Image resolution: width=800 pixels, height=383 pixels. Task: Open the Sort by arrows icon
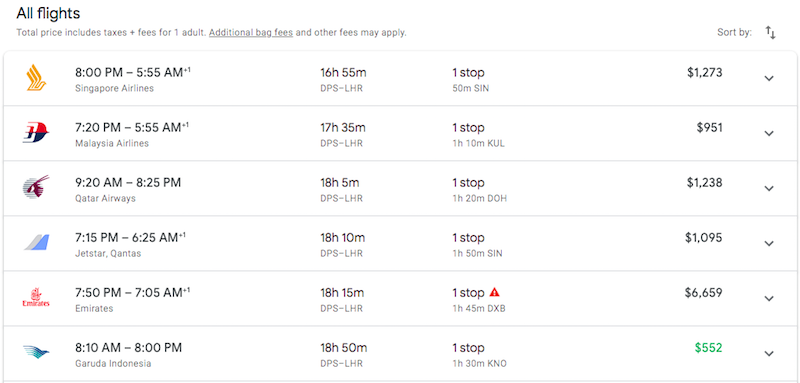click(770, 33)
